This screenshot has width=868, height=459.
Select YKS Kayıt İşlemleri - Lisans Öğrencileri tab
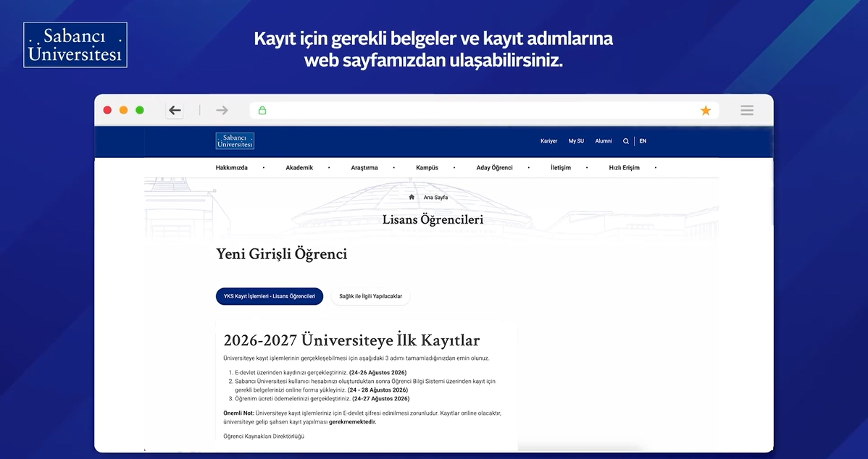tap(270, 296)
